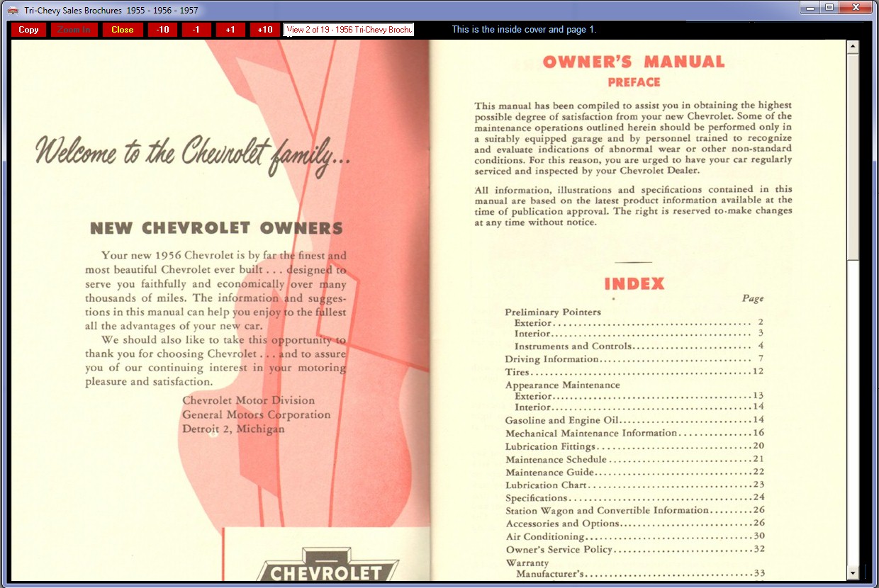Click 'Preliminary Pointers' index entry
This screenshot has height=588, width=879.
point(553,312)
